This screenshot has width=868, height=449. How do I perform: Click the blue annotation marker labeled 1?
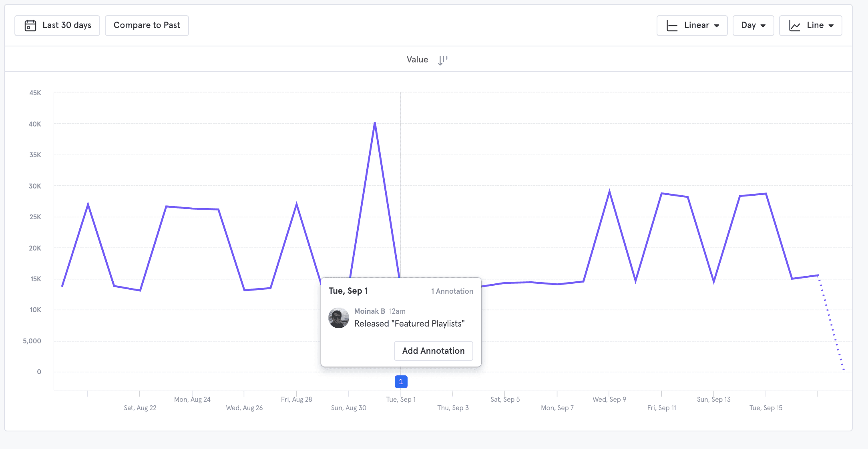pyautogui.click(x=401, y=382)
